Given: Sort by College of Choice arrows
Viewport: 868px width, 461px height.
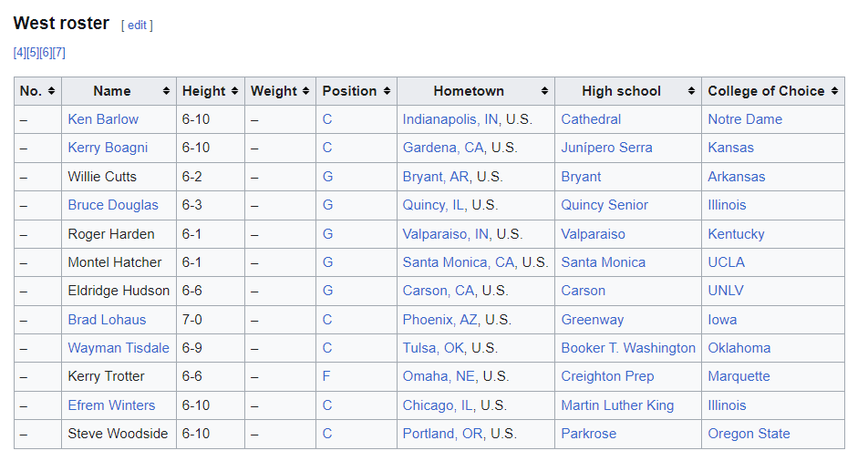Looking at the screenshot, I should click(835, 91).
